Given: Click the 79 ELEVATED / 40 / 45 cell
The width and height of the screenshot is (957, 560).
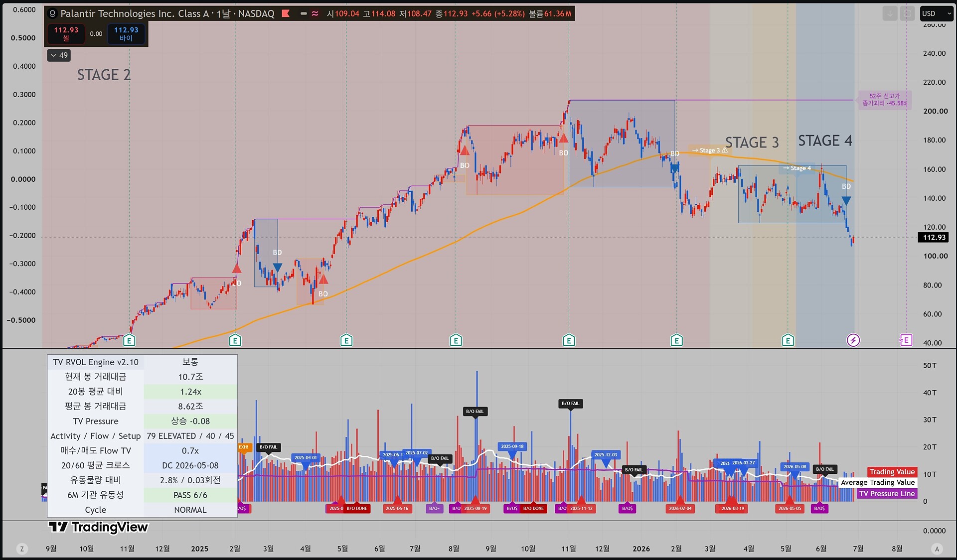Looking at the screenshot, I should [x=190, y=436].
